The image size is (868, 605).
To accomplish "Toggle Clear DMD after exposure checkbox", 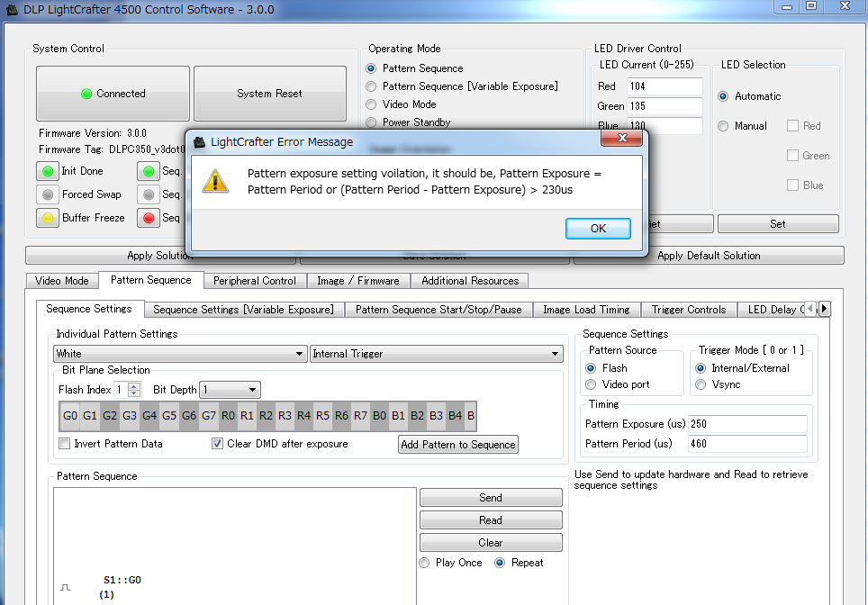I will click(218, 443).
